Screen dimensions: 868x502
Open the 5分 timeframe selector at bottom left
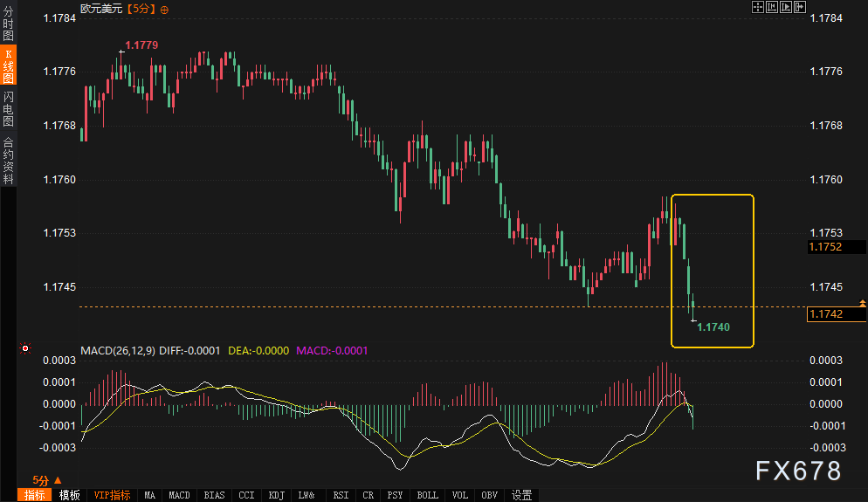47,480
